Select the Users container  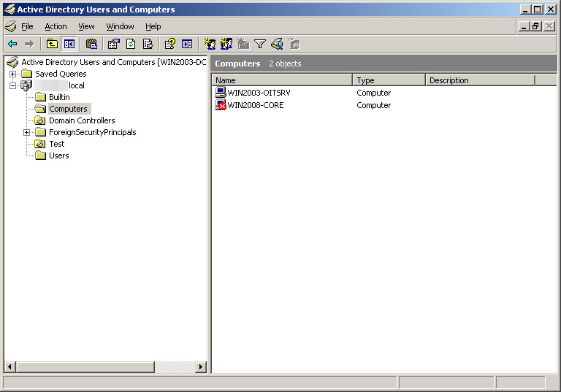point(59,155)
